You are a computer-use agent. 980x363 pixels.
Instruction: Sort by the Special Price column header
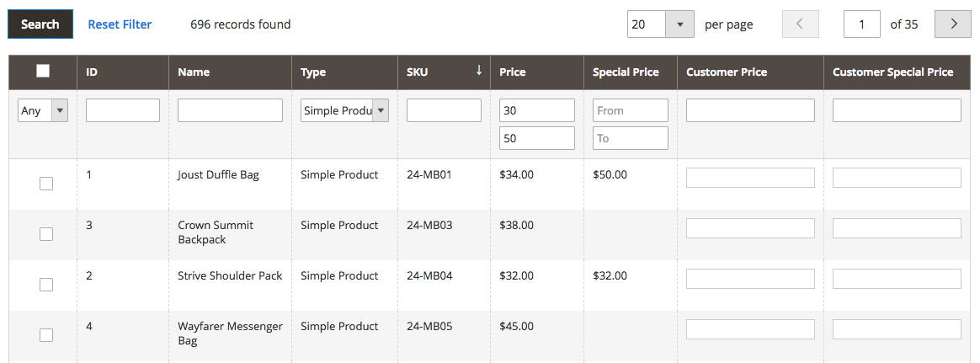click(630, 72)
